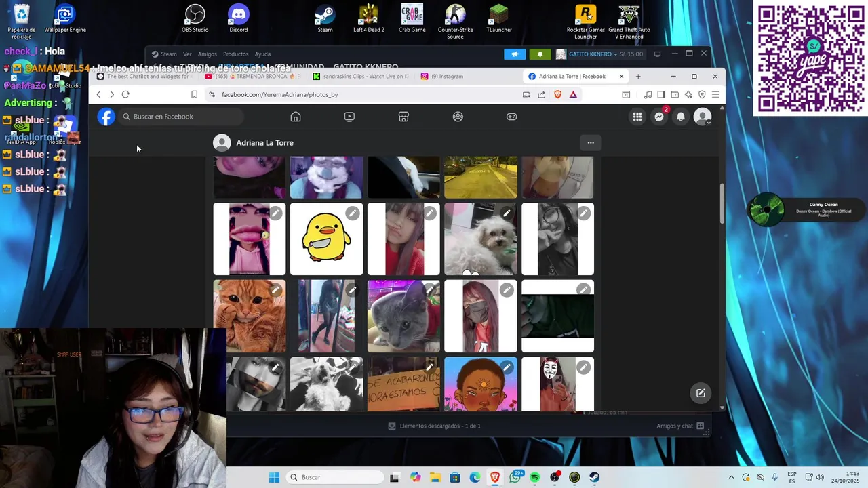Click the Facebook logo

pyautogui.click(x=106, y=117)
